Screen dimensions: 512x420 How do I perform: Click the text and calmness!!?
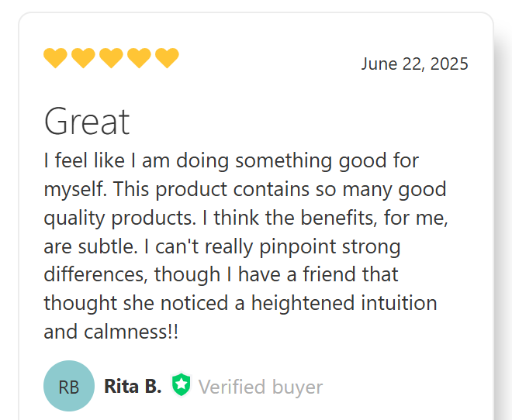pos(111,332)
